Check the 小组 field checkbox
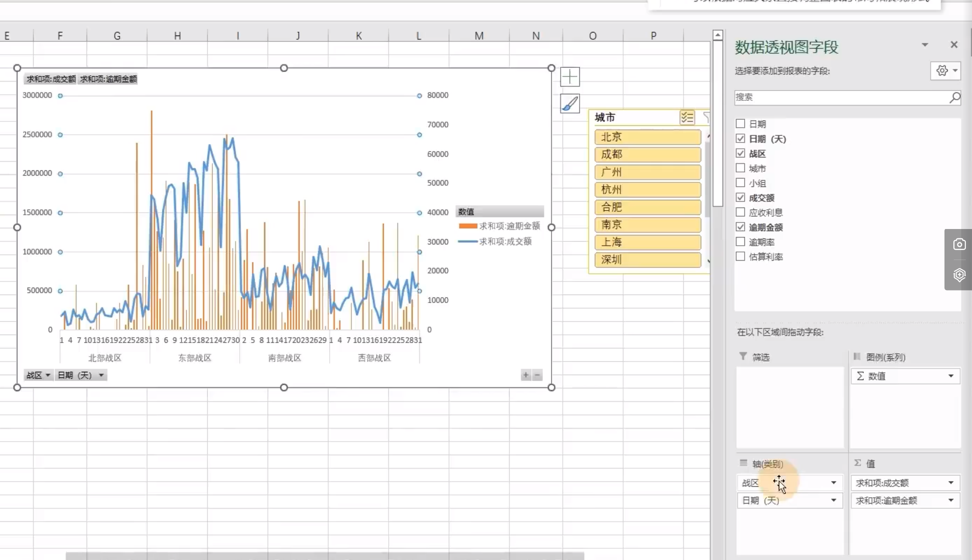 740,182
